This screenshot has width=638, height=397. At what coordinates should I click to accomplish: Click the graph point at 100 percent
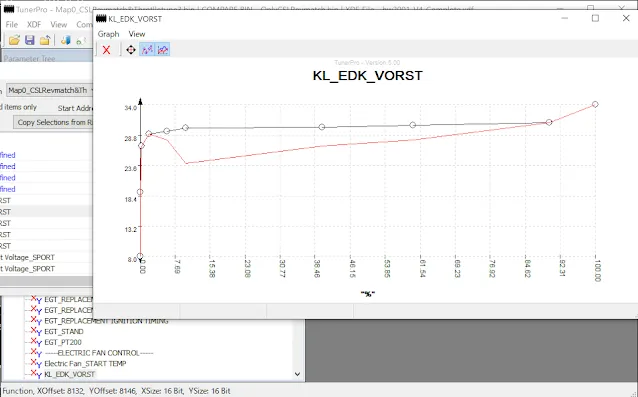click(x=595, y=105)
